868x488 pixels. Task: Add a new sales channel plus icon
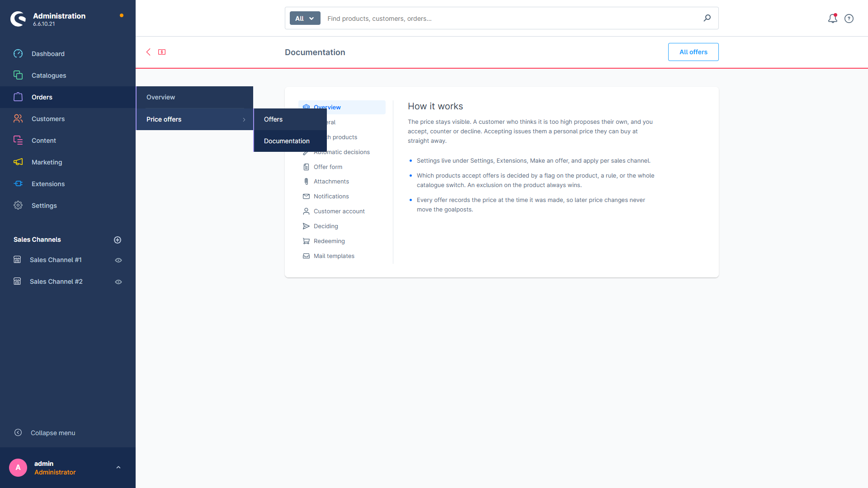coord(118,240)
